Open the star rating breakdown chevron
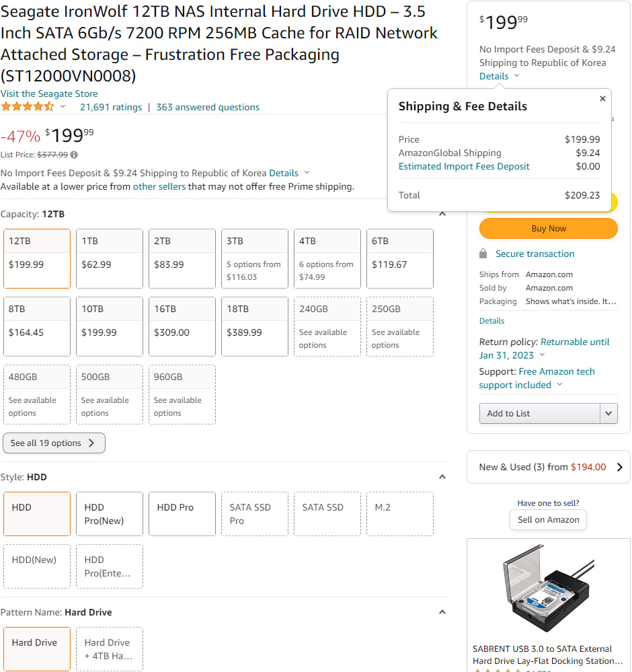The image size is (632, 672). point(63,106)
